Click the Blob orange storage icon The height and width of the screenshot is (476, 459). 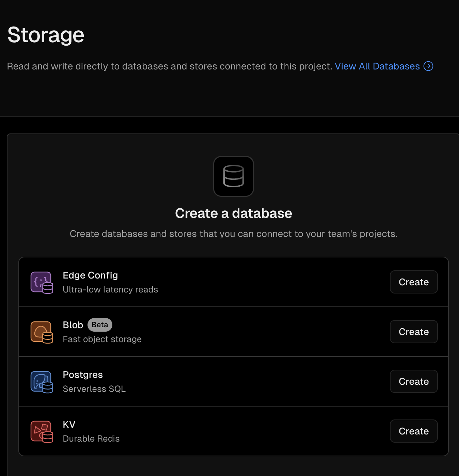tap(42, 332)
